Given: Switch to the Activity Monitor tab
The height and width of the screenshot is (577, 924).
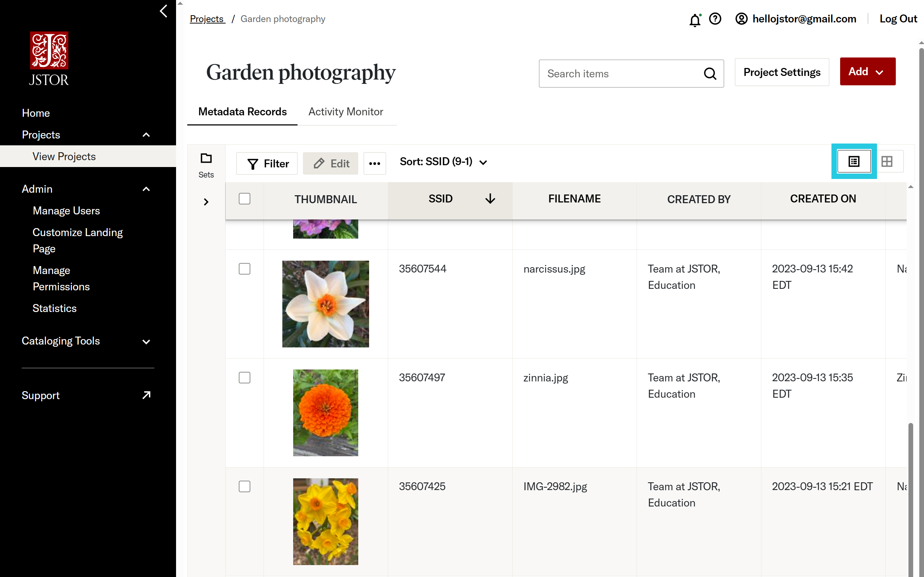Looking at the screenshot, I should point(346,111).
